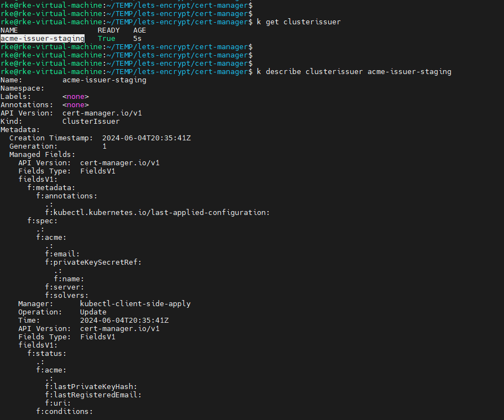Click the Manager value kubectl-client-side-apply
Image resolution: width=504 pixels, height=420 pixels.
tap(135, 304)
